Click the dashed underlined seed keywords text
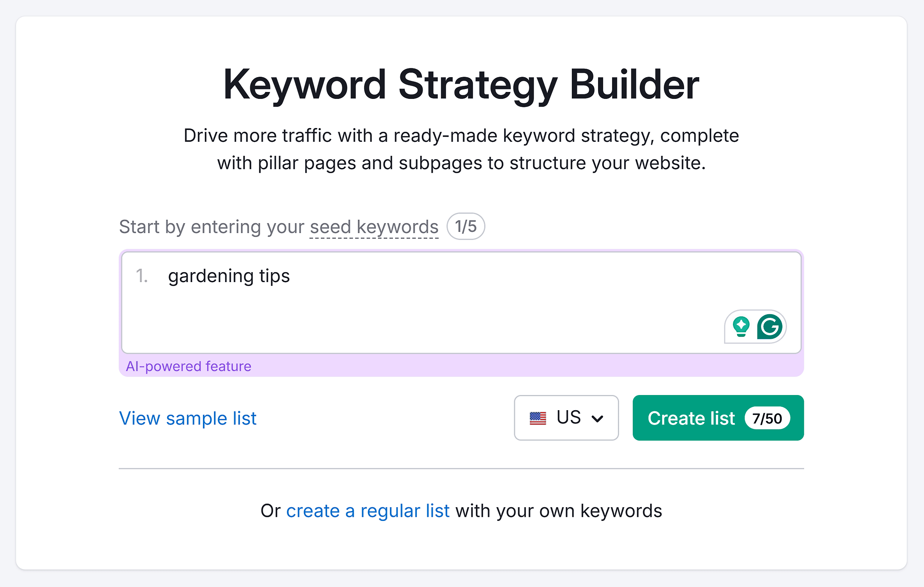The height and width of the screenshot is (587, 924). pos(374,227)
